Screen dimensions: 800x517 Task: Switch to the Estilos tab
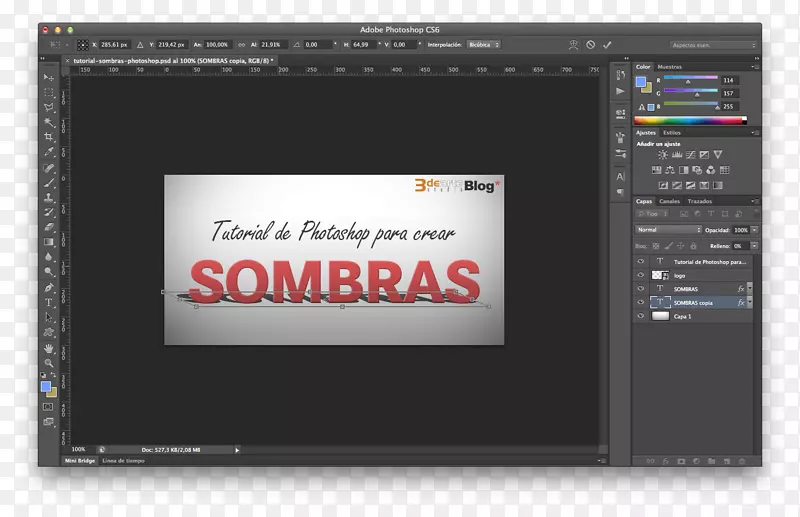pos(672,133)
